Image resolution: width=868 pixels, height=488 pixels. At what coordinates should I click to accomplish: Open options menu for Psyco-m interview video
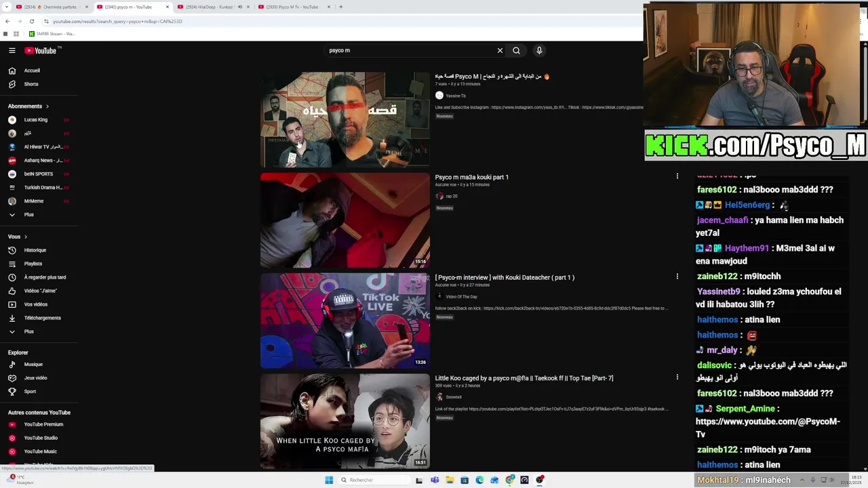pos(677,277)
